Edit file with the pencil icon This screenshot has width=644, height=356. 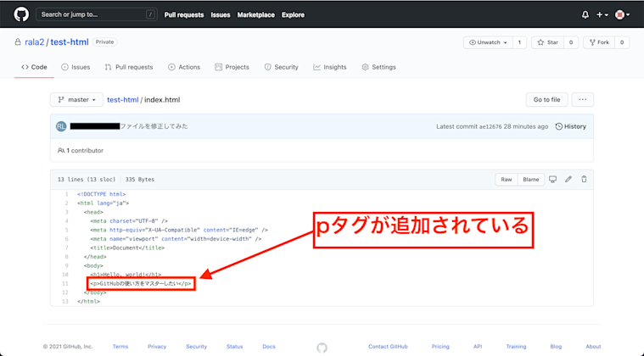[568, 179]
